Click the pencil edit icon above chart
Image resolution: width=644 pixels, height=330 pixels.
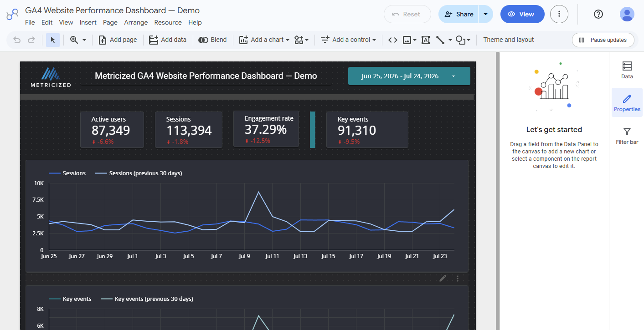point(443,278)
